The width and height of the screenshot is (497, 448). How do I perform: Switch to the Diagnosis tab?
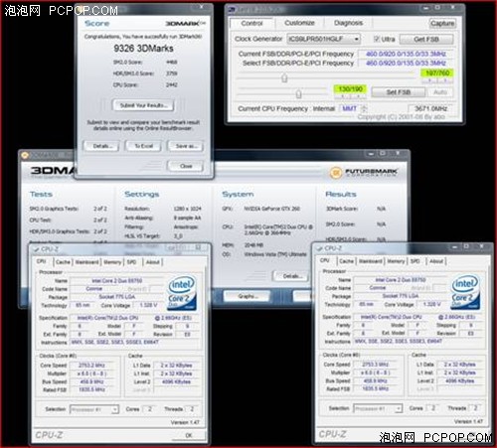click(x=348, y=23)
